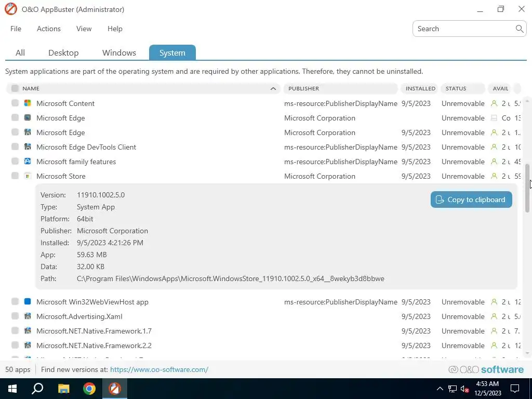This screenshot has height=399, width=532.
Task: Click the magnifier icon in the Search box
Action: 519,29
